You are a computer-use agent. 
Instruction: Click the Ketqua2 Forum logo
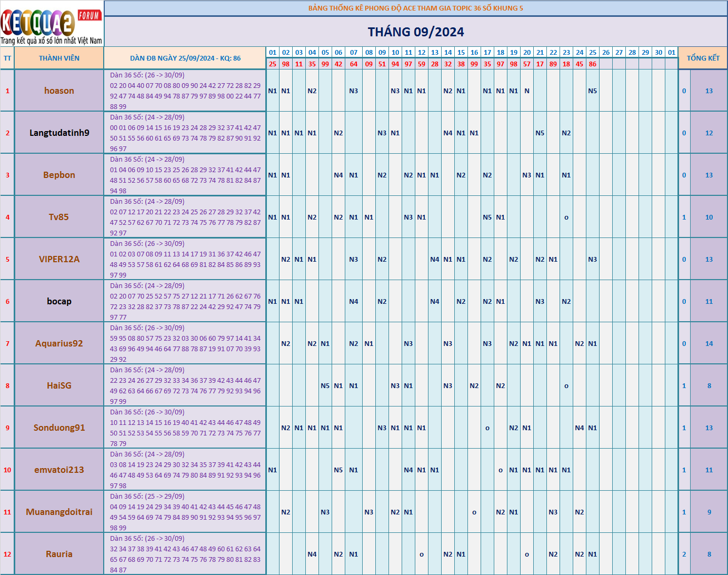(52, 24)
